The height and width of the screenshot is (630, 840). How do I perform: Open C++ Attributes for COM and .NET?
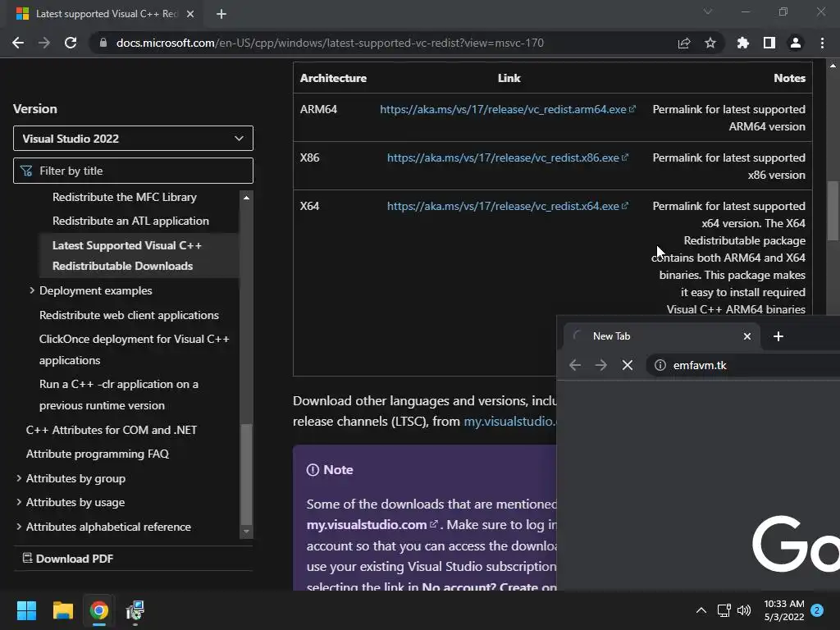[x=112, y=430]
